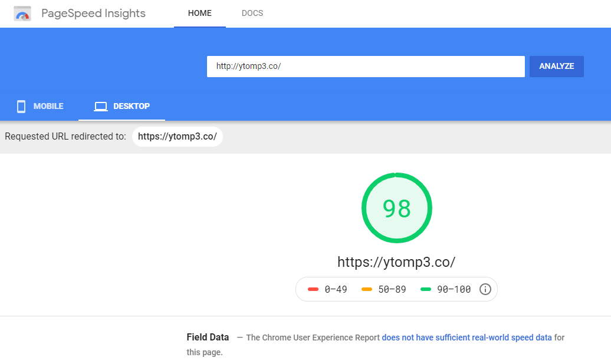Click the red 0–49 legend marker
611x364 pixels.
313,289
